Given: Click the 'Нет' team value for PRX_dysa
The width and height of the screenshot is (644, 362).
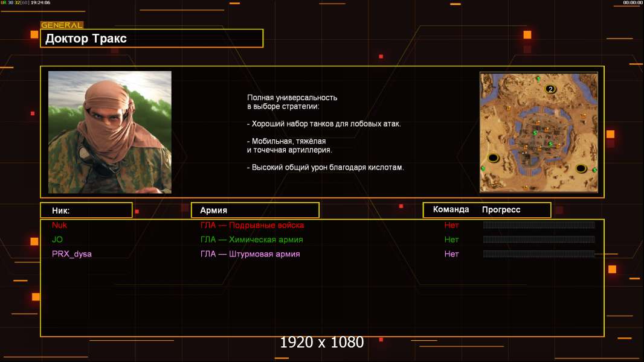Looking at the screenshot, I should click(x=451, y=254).
